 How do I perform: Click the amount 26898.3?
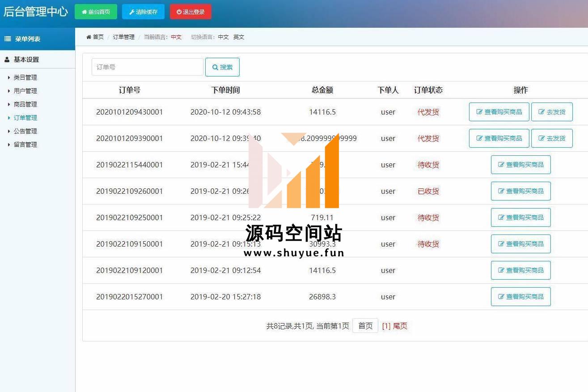[x=322, y=297]
